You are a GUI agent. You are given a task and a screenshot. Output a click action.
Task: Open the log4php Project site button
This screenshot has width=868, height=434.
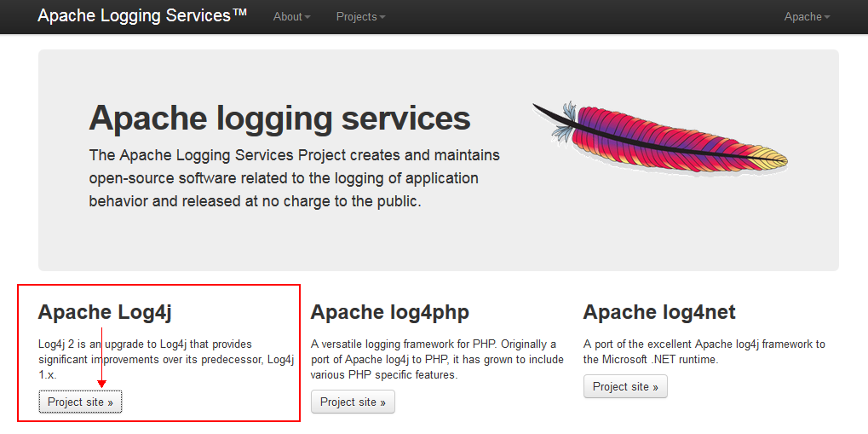353,402
